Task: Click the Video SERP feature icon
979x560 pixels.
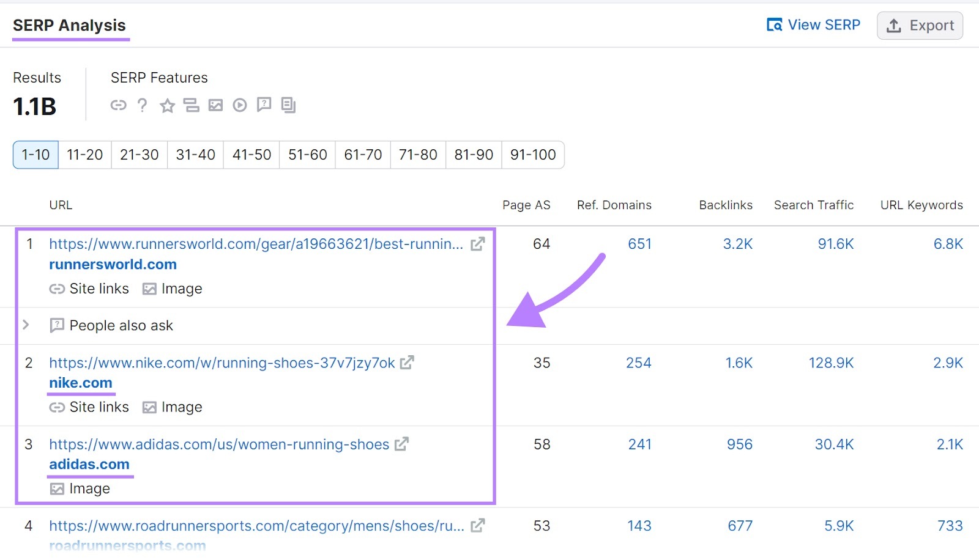Action: pos(240,105)
